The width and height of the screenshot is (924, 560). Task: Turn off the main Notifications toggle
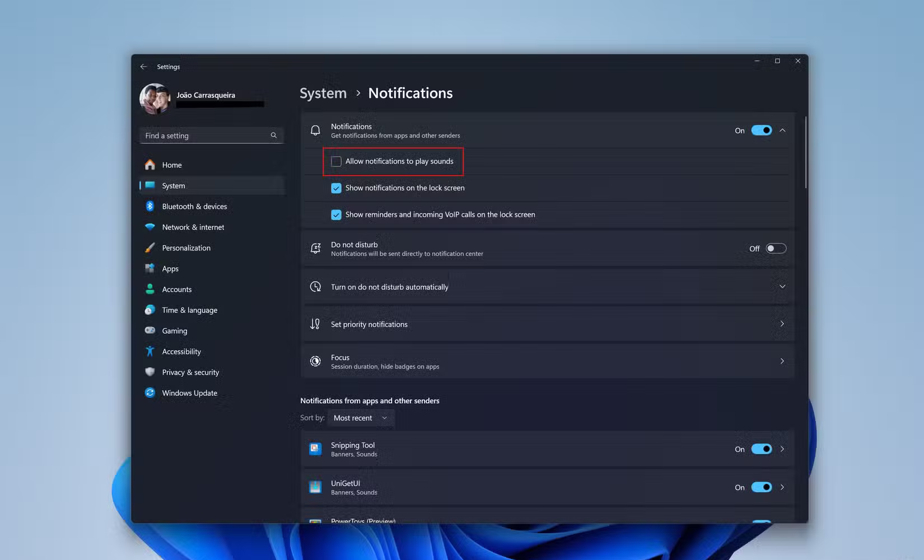click(x=761, y=130)
